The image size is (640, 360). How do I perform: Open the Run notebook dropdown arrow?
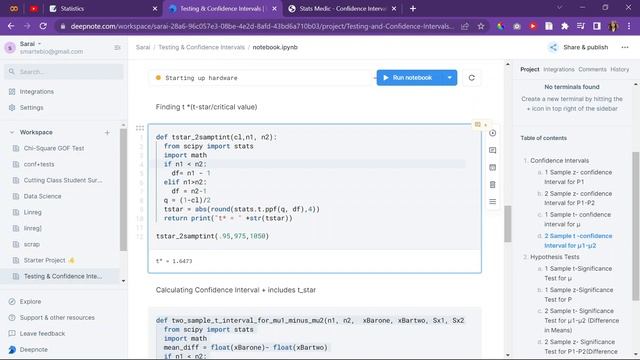(449, 78)
